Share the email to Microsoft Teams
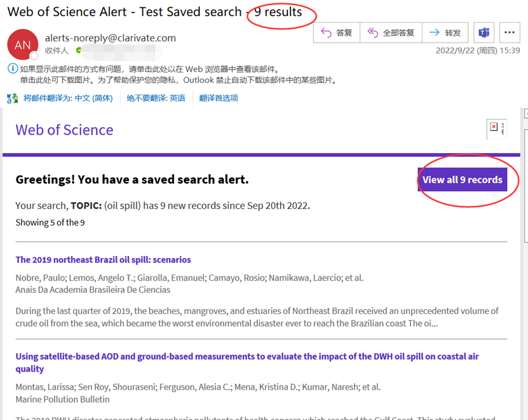528x420 pixels. click(x=484, y=32)
